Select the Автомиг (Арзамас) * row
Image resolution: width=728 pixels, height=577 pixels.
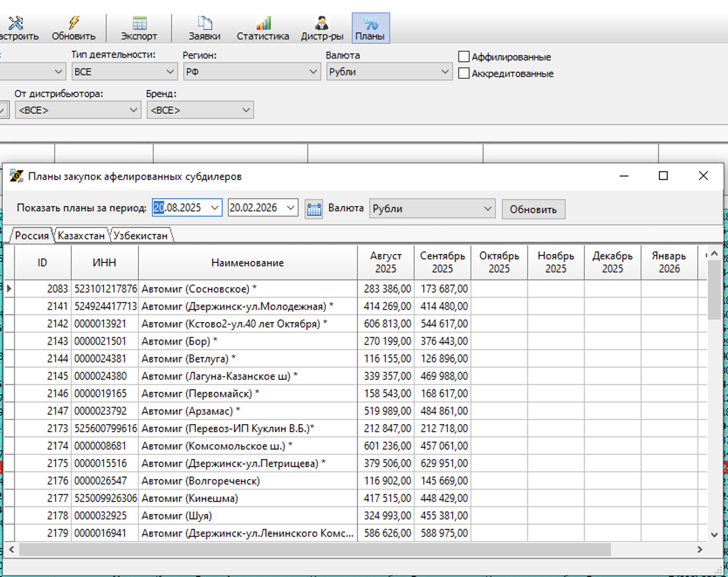355,411
